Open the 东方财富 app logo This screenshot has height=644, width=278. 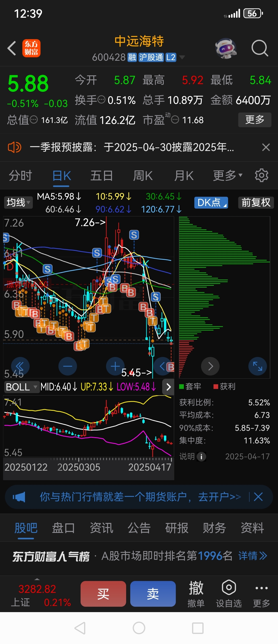pos(31,48)
